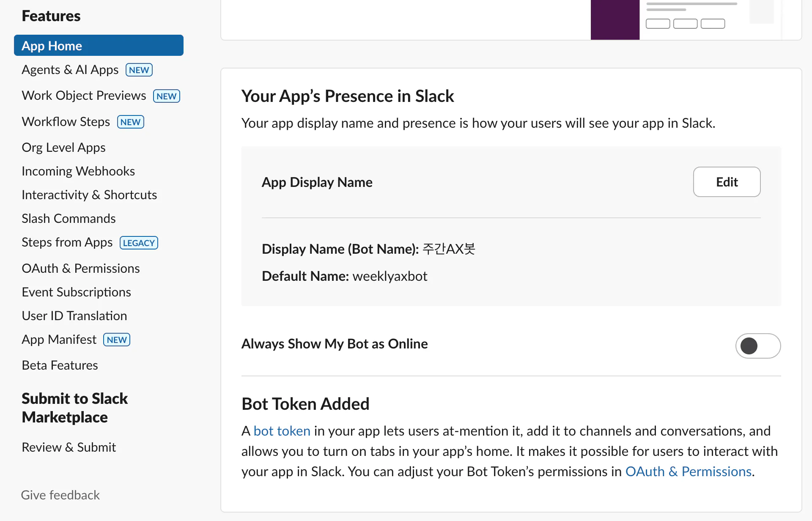Go to Event Subscriptions

(76, 292)
